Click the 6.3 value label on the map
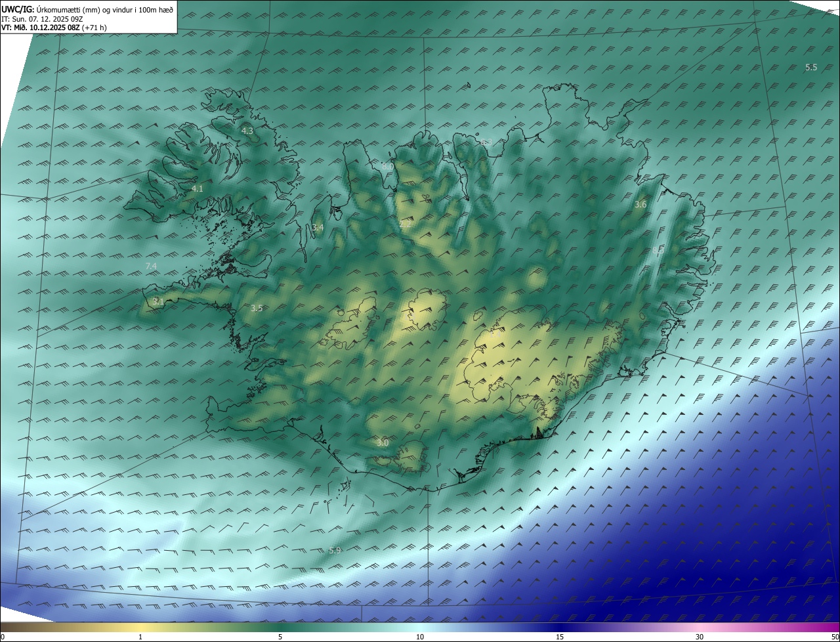Viewport: 840px width, 642px height. [486, 142]
